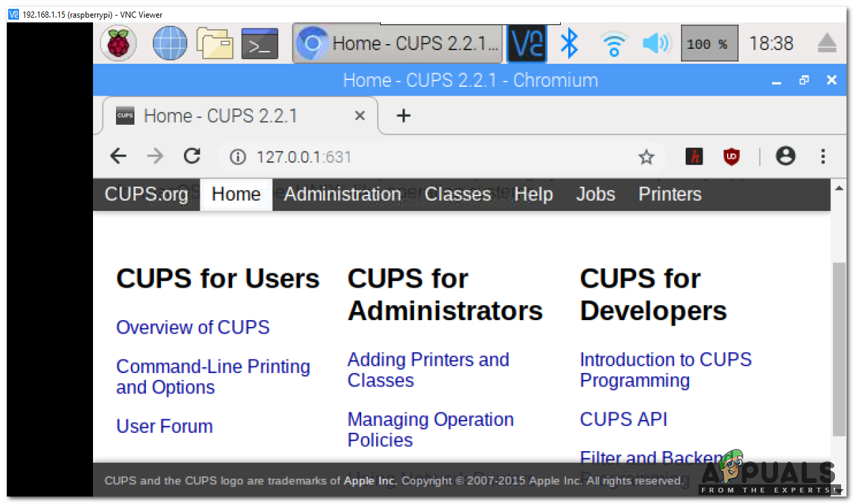Open the red h extension icon

(694, 157)
